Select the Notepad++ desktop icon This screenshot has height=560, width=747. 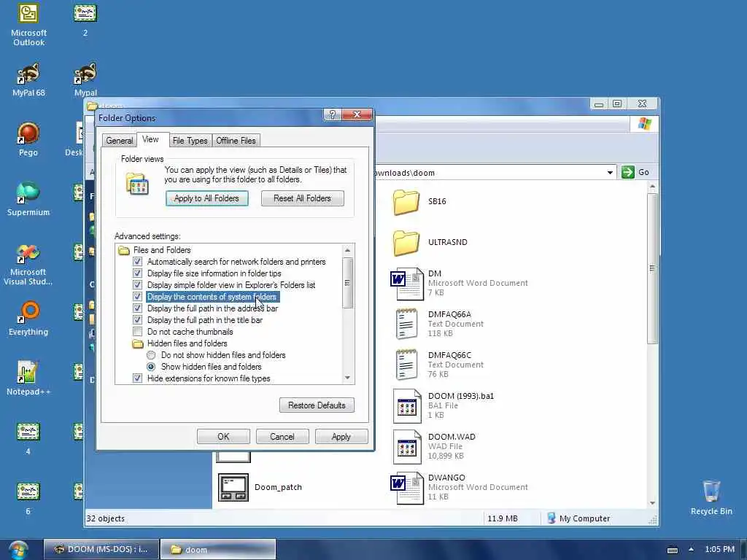[28, 378]
